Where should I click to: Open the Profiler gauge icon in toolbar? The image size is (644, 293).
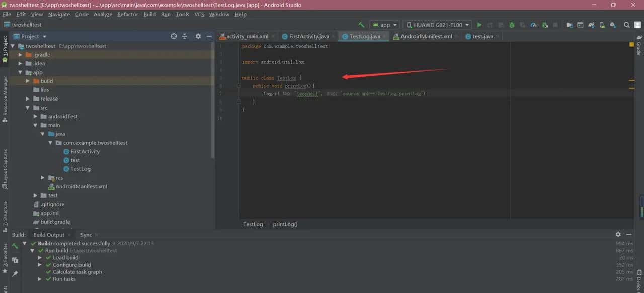[x=534, y=25]
